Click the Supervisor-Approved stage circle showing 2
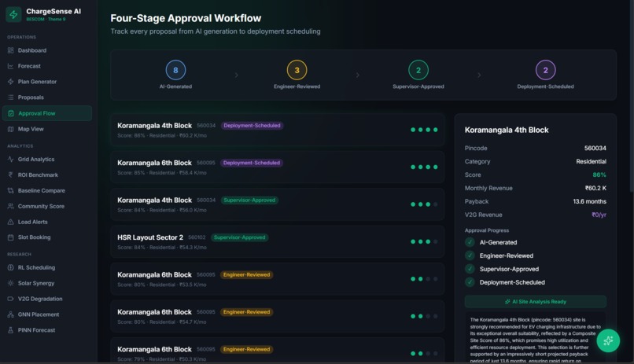634x364 pixels. point(418,70)
